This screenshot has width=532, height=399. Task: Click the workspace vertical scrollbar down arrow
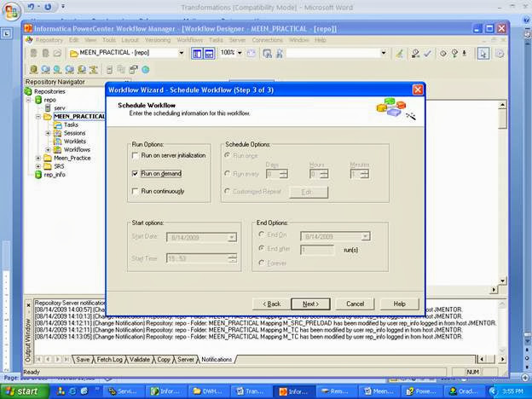pyautogui.click(x=502, y=281)
